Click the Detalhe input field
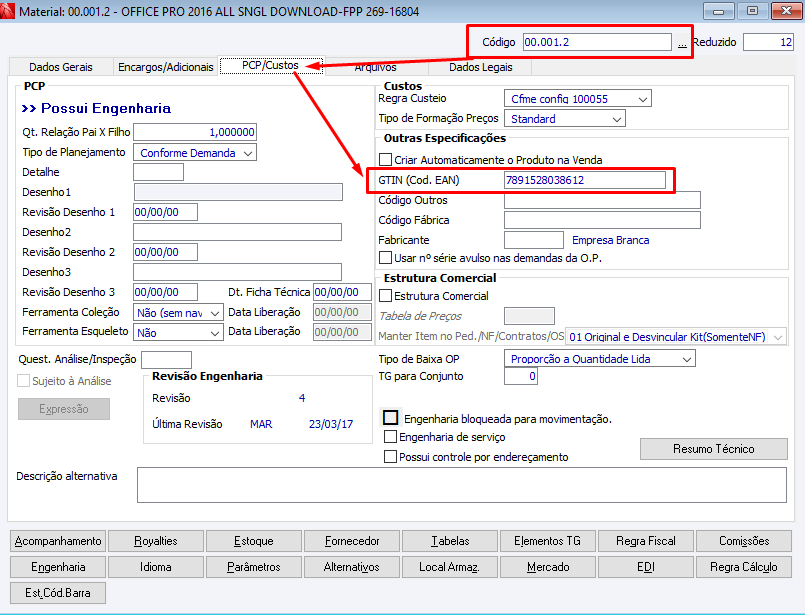Screen dimensions: 805x615 (x=159, y=172)
